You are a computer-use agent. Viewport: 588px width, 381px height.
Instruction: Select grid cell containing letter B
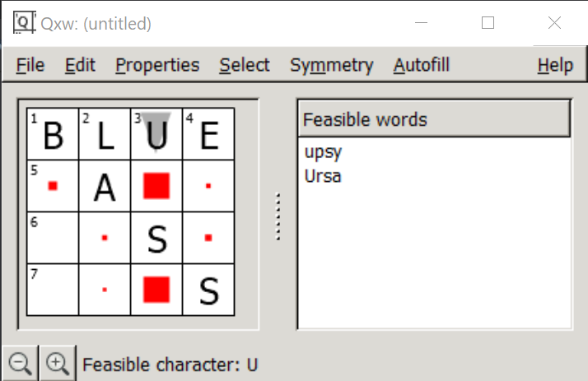click(53, 134)
